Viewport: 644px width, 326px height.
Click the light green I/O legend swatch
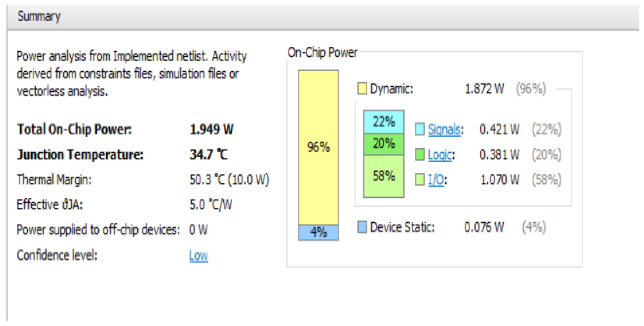click(420, 179)
